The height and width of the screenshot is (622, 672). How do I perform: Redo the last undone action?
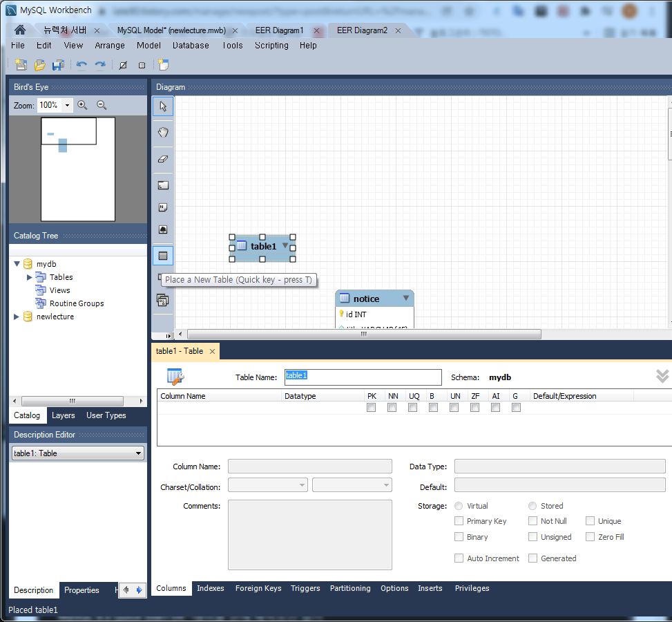pyautogui.click(x=100, y=65)
